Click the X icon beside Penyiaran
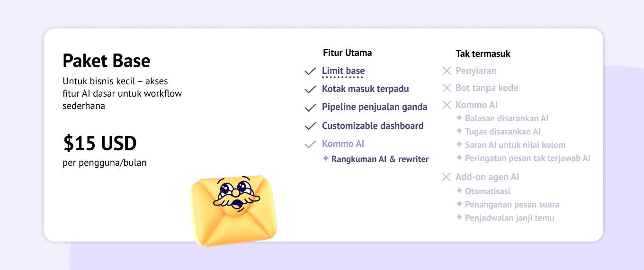The width and height of the screenshot is (644, 270). pos(447,71)
